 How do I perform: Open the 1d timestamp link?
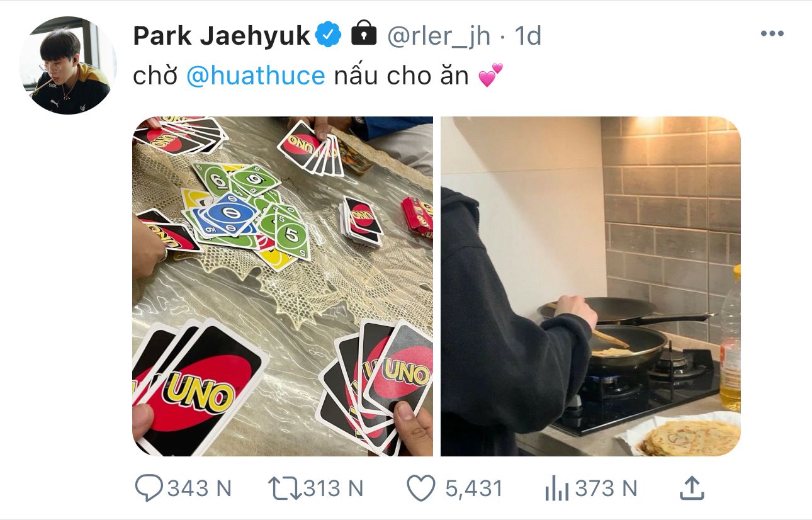[x=528, y=36]
